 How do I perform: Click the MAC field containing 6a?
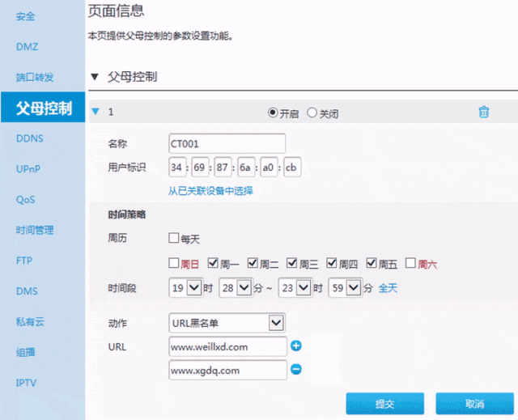pos(246,167)
